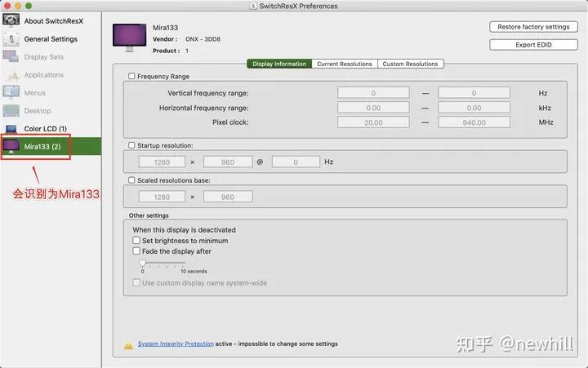
Task: Check Set brightness to minimum
Action: [x=136, y=241]
